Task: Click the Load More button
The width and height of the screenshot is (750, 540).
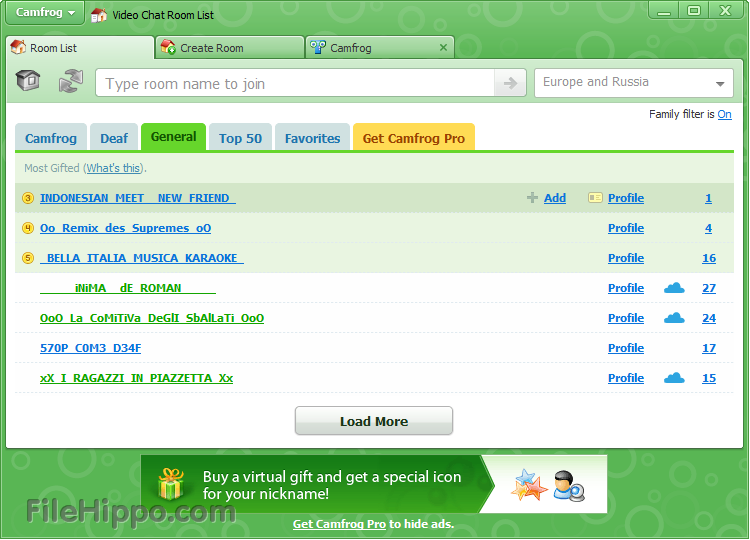Action: click(x=373, y=421)
